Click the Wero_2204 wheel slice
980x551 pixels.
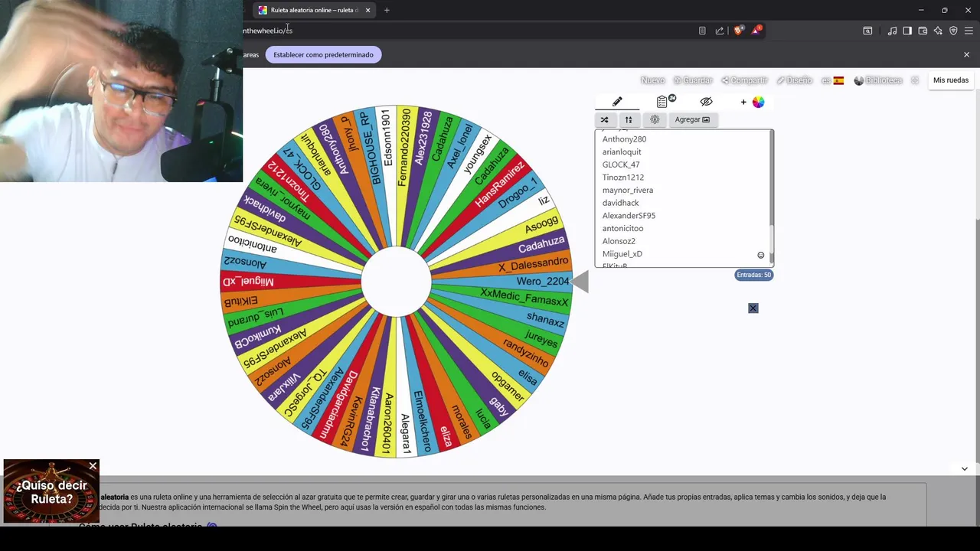[x=543, y=282]
